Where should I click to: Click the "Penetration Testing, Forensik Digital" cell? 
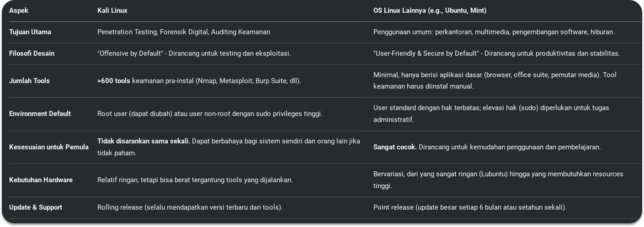pos(183,32)
